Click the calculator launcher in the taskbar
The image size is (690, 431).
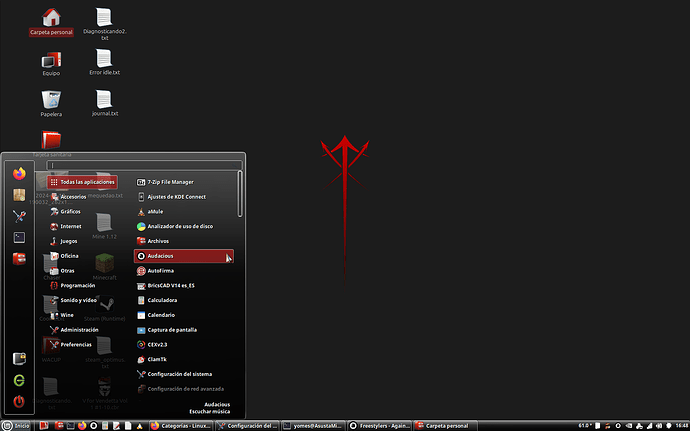105,426
